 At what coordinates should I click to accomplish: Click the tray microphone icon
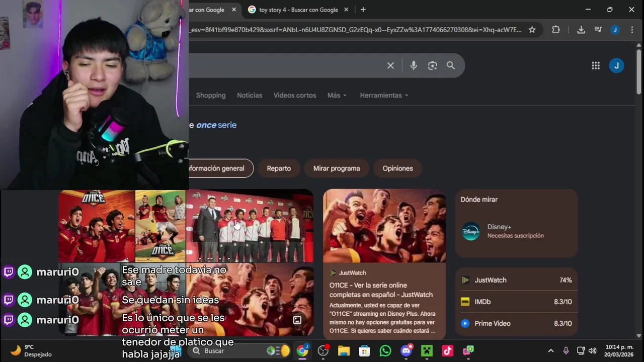pos(566,351)
